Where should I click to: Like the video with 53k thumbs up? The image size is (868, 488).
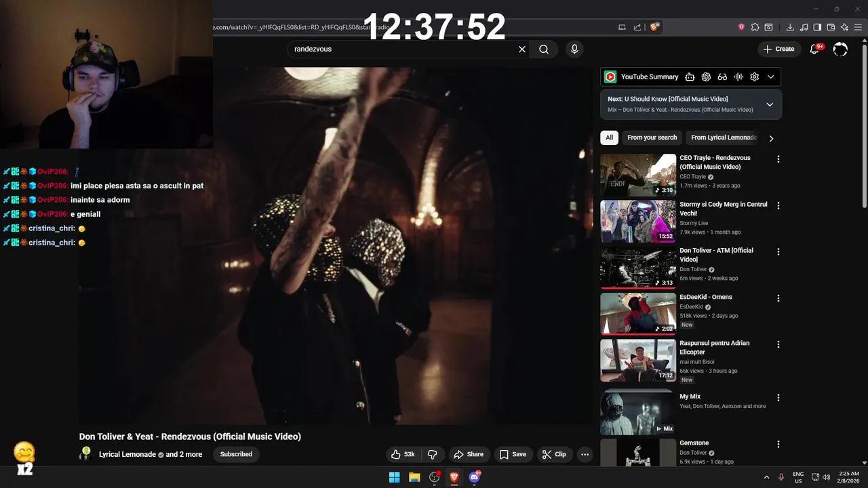[x=403, y=454]
